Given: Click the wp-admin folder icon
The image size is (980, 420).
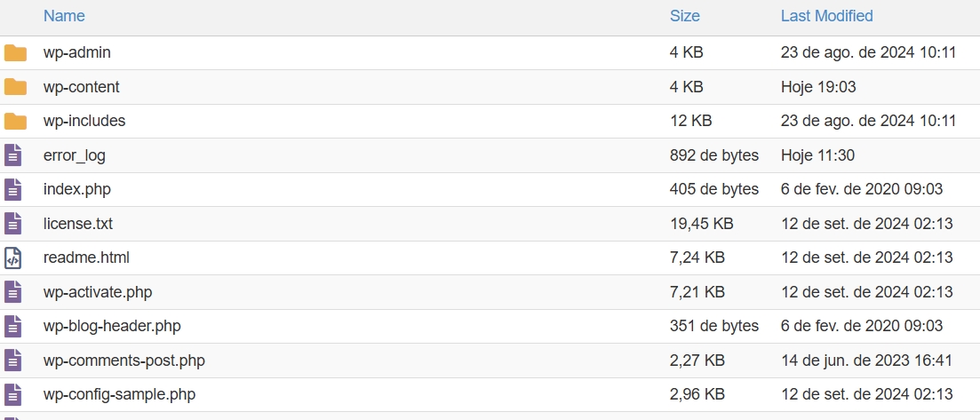Looking at the screenshot, I should 15,53.
